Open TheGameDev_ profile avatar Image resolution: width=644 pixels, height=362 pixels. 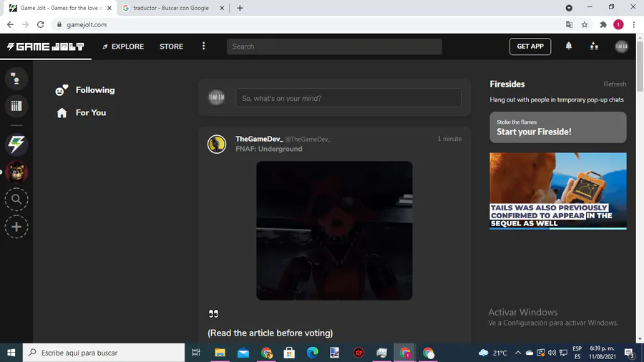pyautogui.click(x=216, y=144)
